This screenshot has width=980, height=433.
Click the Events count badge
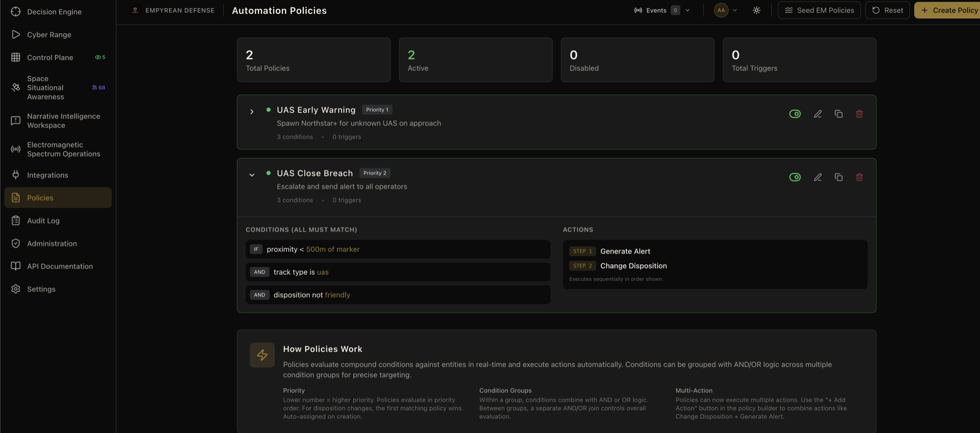coord(675,10)
